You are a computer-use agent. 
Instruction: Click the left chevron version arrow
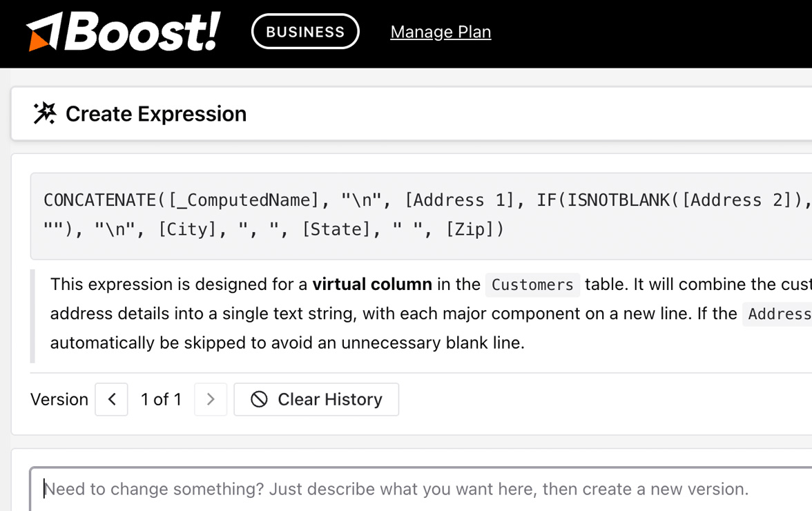111,399
